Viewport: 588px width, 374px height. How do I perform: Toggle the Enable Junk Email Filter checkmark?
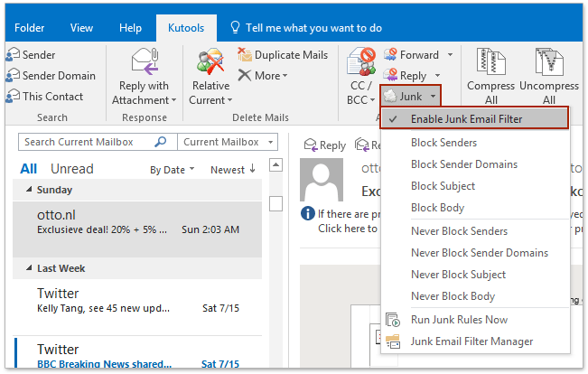[x=393, y=119]
